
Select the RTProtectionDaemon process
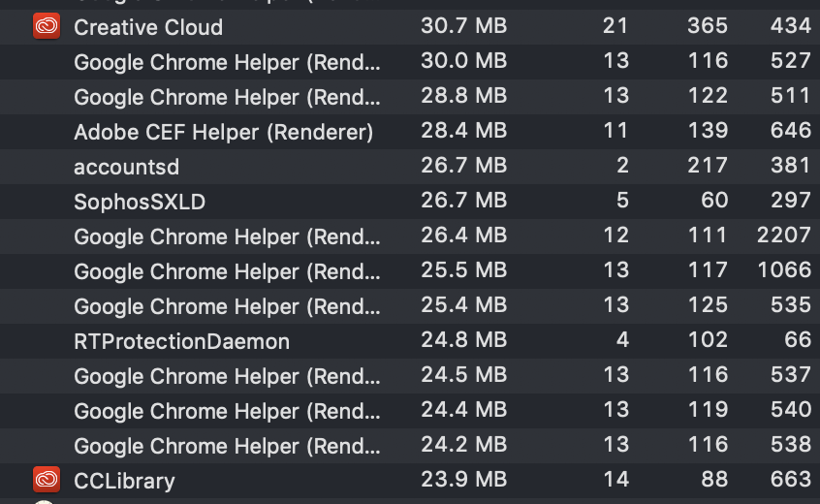click(x=410, y=341)
